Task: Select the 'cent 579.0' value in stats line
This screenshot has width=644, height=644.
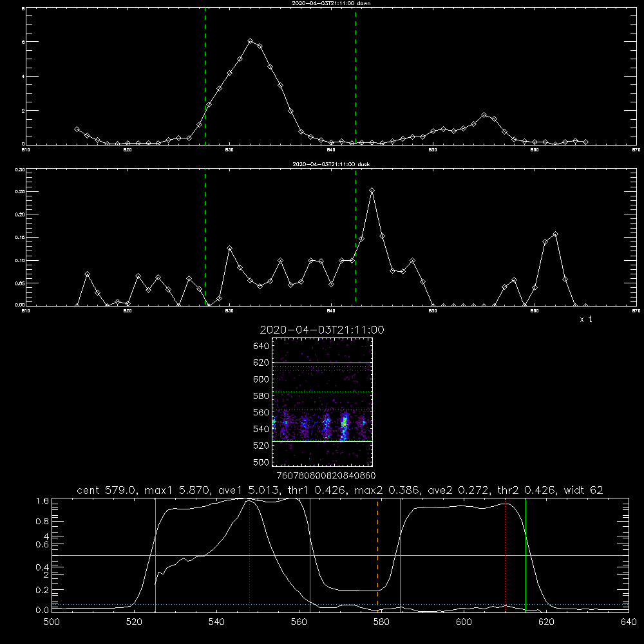Action: 106,490
